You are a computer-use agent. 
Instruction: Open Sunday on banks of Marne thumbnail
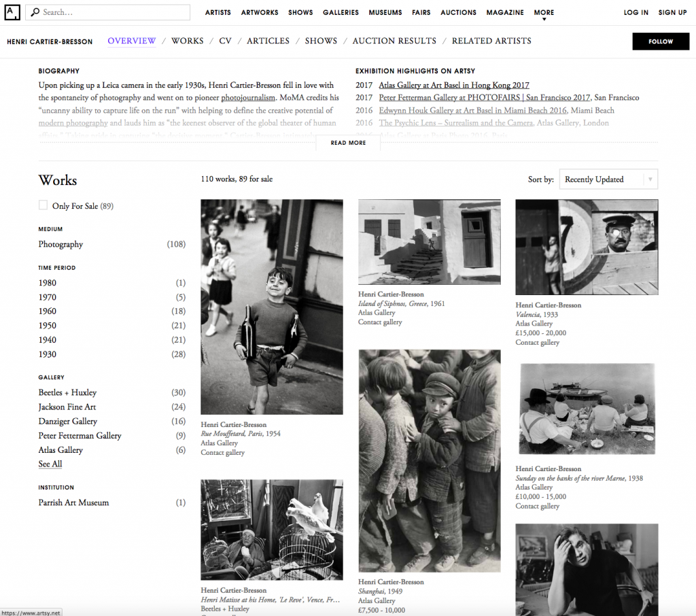click(x=587, y=409)
